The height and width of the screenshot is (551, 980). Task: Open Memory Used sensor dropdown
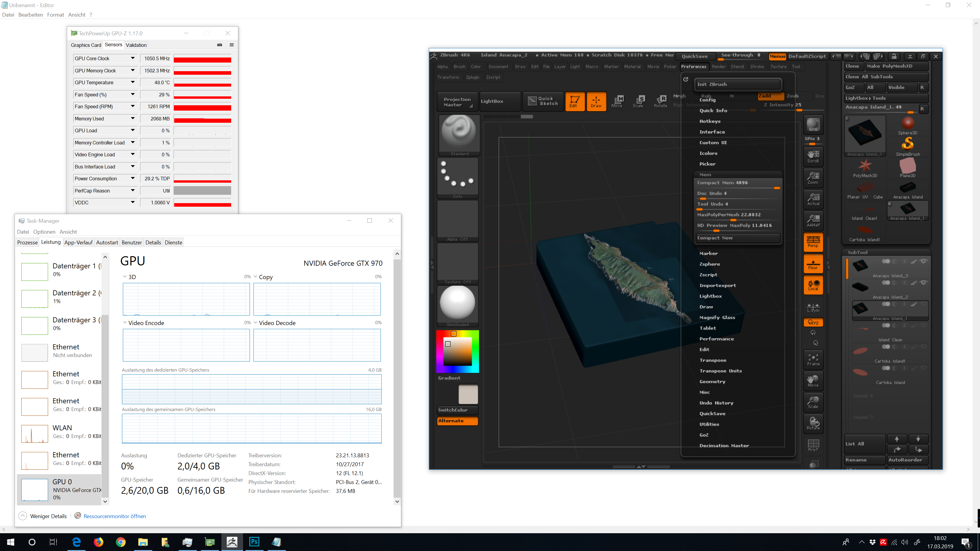(x=133, y=118)
